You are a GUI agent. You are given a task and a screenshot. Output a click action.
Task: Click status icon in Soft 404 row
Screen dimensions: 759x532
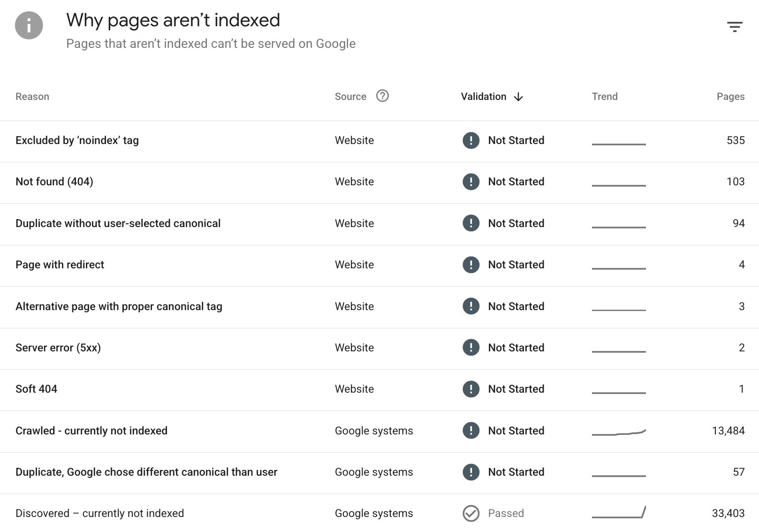471,389
